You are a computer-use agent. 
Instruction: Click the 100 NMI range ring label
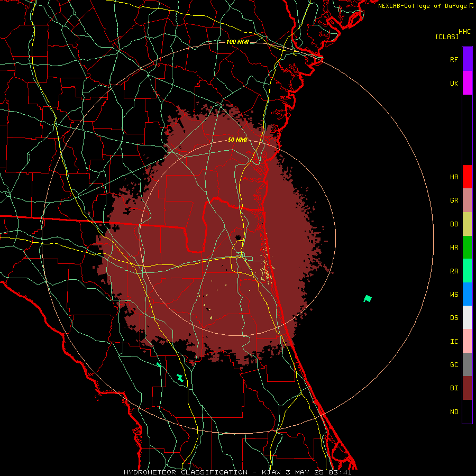pos(237,42)
